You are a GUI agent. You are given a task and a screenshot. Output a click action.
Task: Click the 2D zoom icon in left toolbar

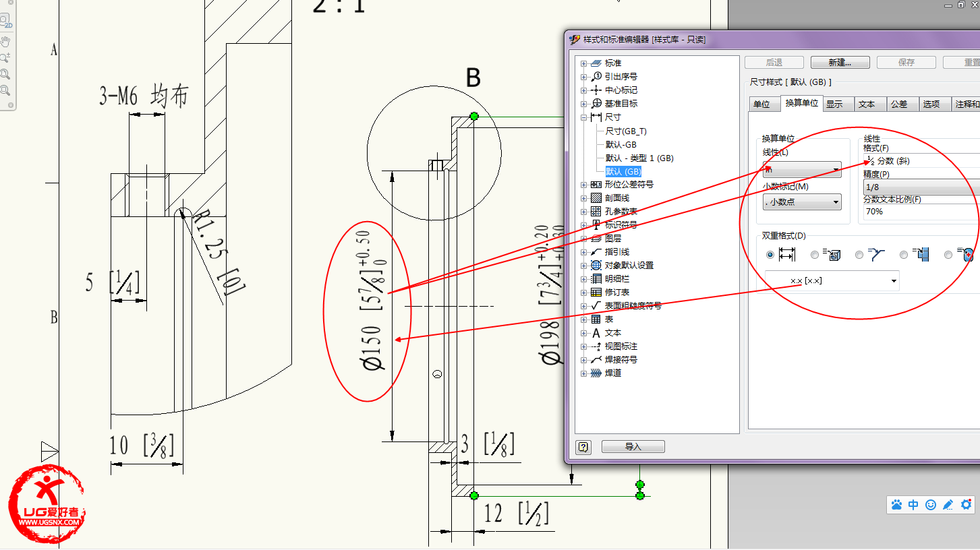5,22
